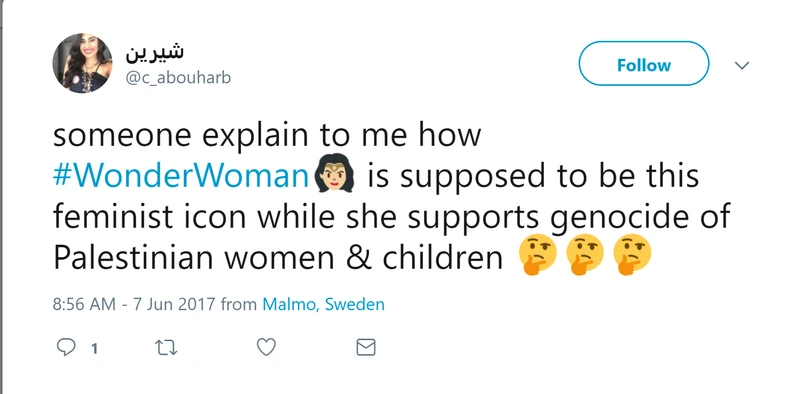
Task: Click the reply speech bubble icon
Action: click(x=66, y=348)
